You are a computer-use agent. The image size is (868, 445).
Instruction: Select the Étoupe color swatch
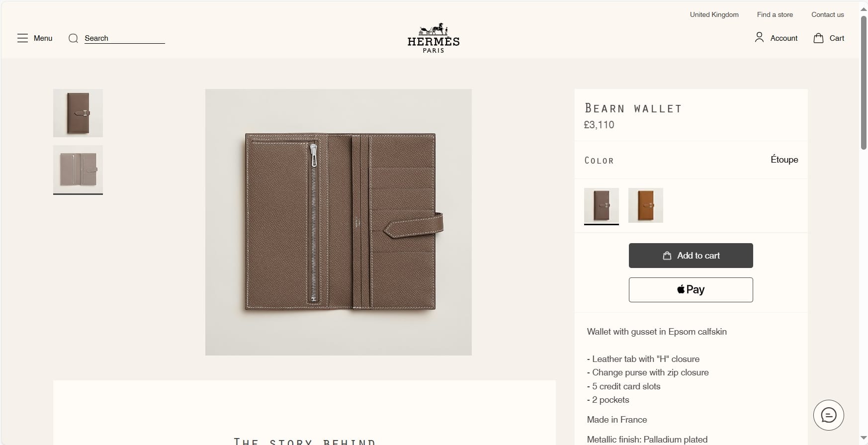click(x=602, y=205)
